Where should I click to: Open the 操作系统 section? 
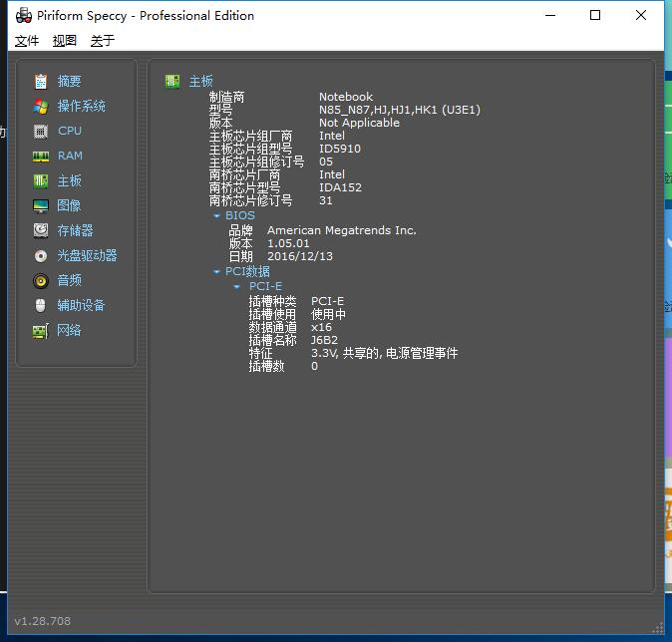pyautogui.click(x=82, y=106)
